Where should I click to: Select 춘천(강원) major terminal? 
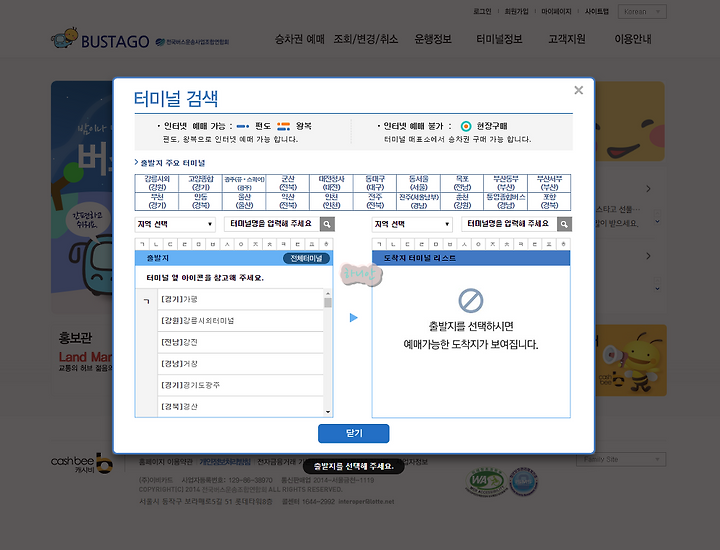(462, 201)
